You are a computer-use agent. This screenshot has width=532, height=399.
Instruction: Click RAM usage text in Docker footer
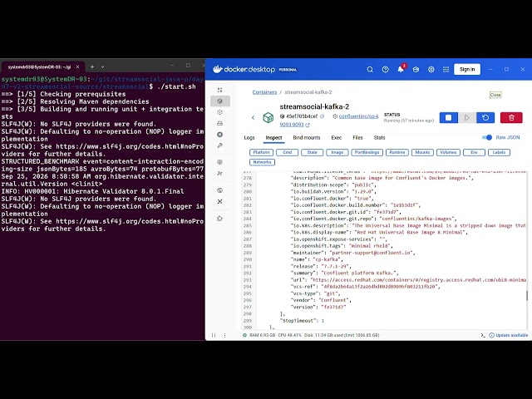click(262, 335)
